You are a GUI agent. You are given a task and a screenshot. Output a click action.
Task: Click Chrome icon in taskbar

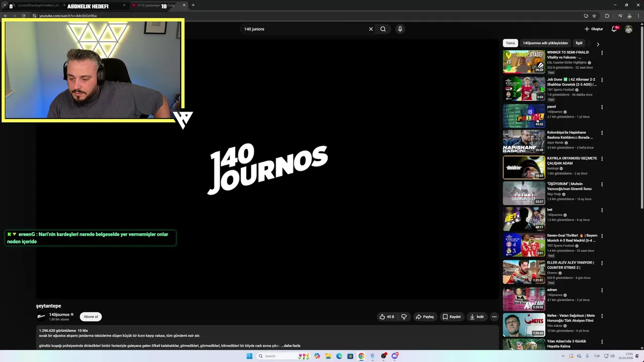(361, 356)
